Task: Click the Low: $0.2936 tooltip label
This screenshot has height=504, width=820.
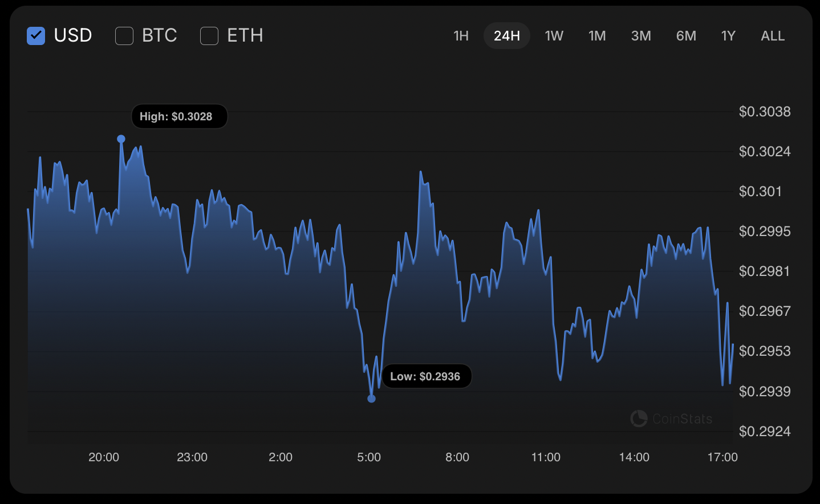Action: coord(427,376)
